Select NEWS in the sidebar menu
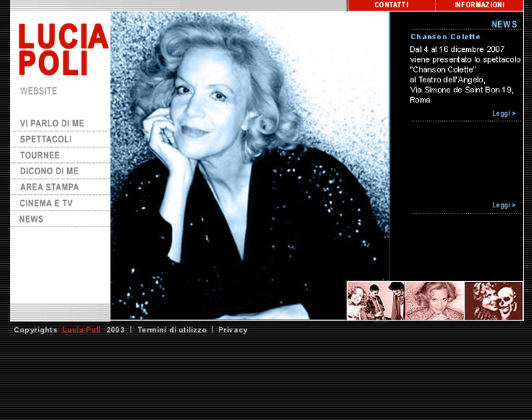 pyautogui.click(x=31, y=219)
